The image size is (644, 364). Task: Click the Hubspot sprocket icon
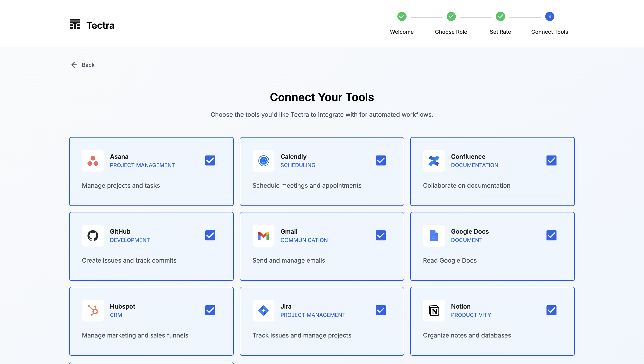point(93,311)
